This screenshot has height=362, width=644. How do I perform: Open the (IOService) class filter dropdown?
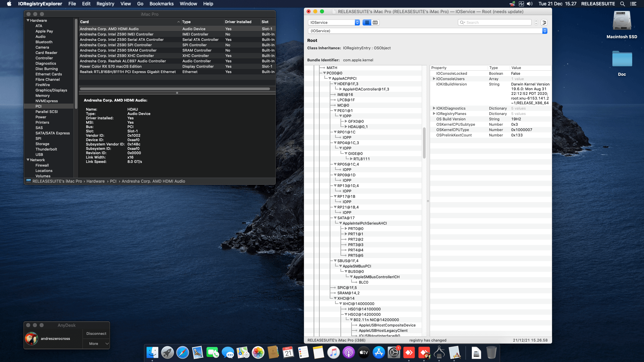427,31
